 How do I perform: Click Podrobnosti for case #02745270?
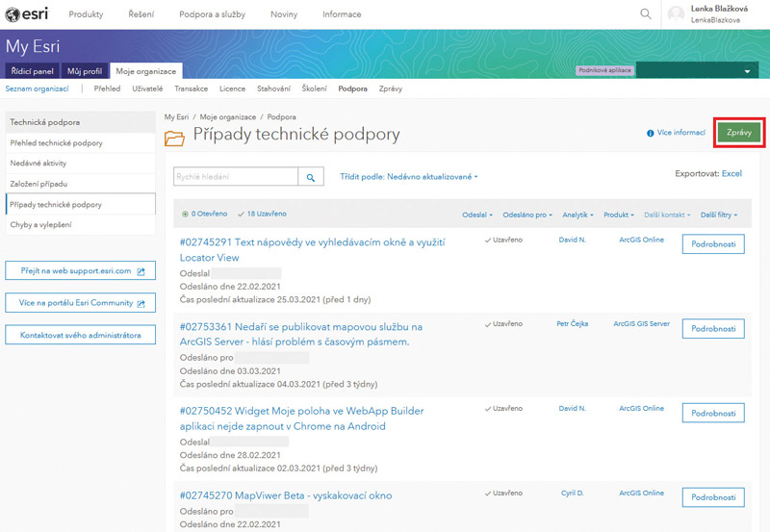tap(713, 497)
